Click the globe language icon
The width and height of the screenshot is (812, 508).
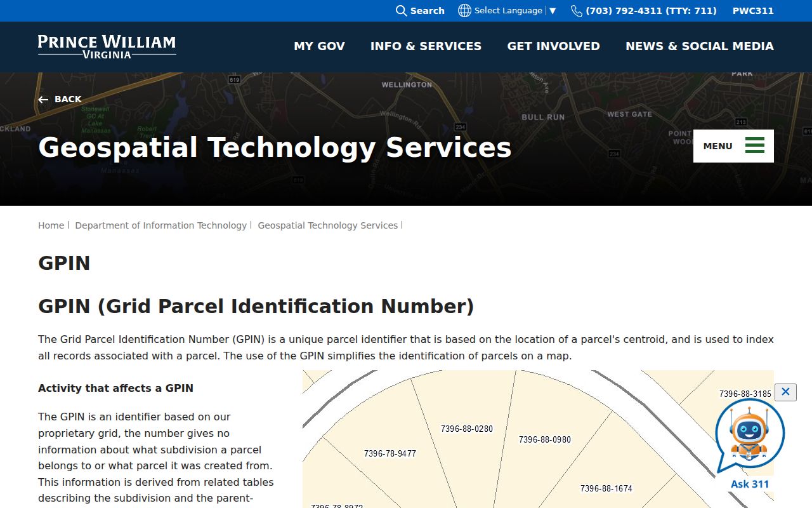pyautogui.click(x=464, y=11)
